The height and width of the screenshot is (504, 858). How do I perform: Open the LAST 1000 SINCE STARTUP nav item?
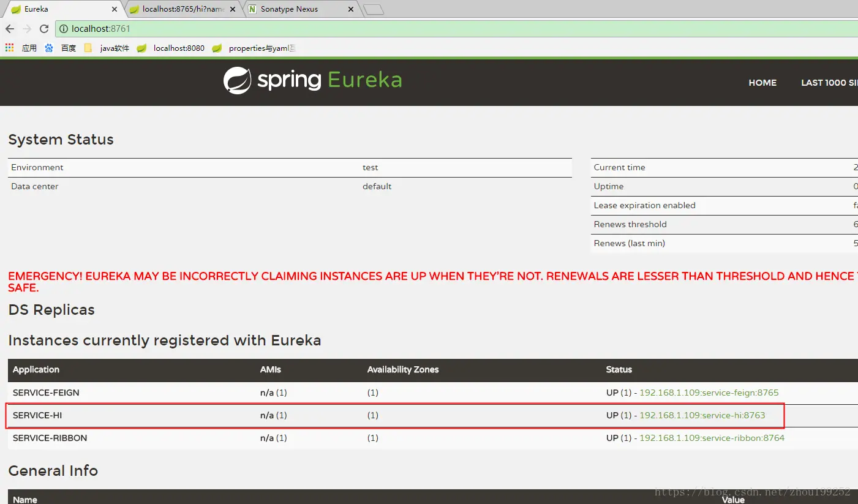[x=829, y=83]
